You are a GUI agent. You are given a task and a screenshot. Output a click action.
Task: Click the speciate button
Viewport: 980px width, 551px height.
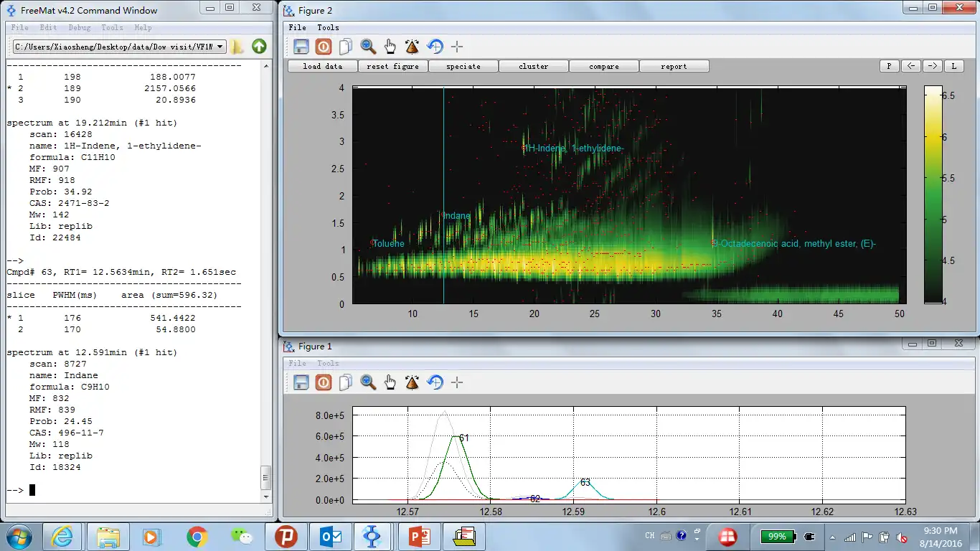463,66
